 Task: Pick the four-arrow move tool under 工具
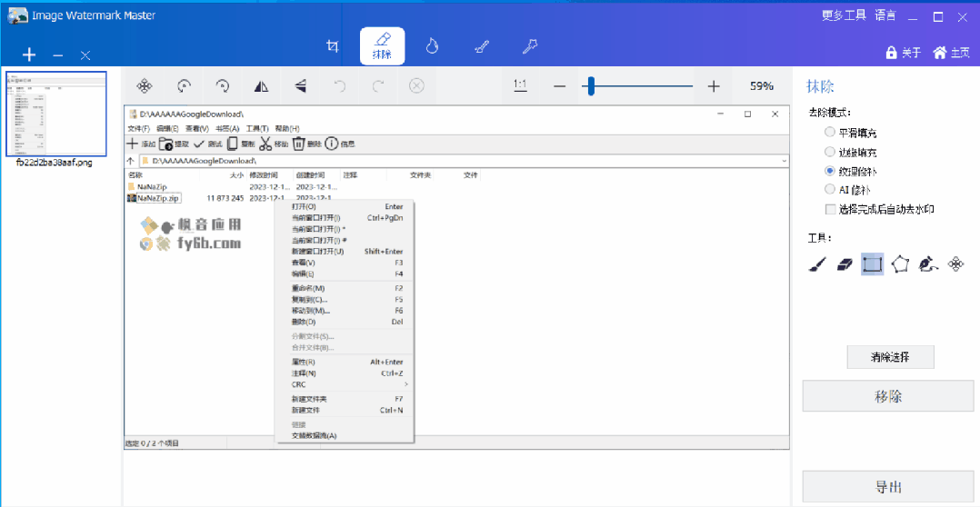(x=955, y=264)
